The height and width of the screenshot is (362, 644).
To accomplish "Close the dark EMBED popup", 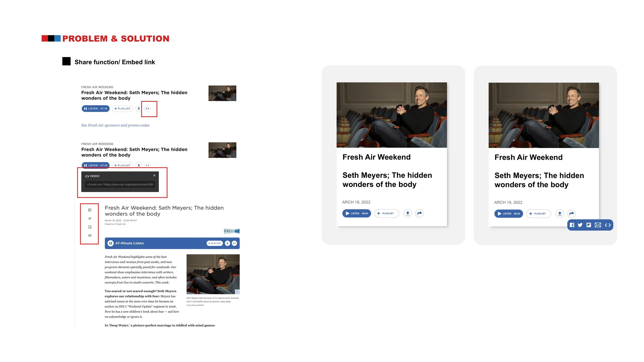I will [x=154, y=175].
